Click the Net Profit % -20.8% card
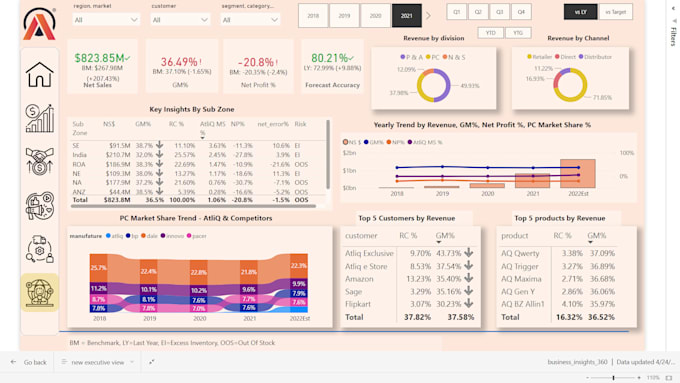Viewport: 680px width, 383px height. click(258, 66)
